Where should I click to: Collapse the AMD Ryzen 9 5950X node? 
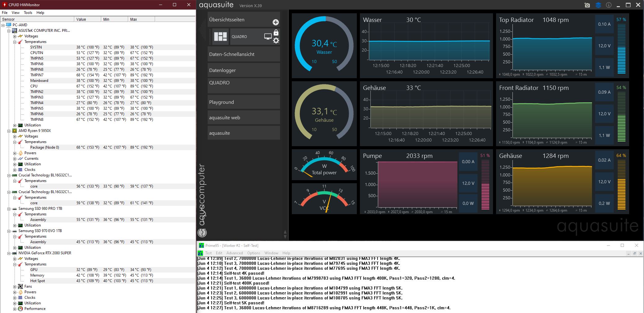pos(9,131)
